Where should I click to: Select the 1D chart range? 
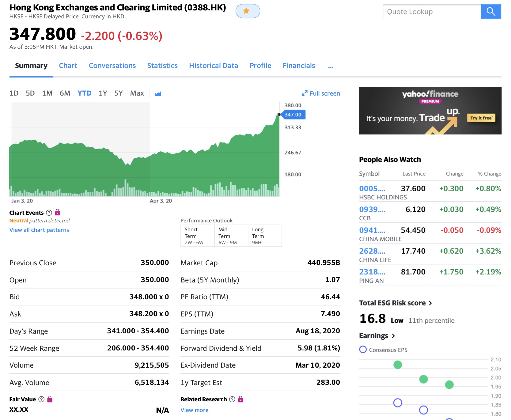click(14, 93)
